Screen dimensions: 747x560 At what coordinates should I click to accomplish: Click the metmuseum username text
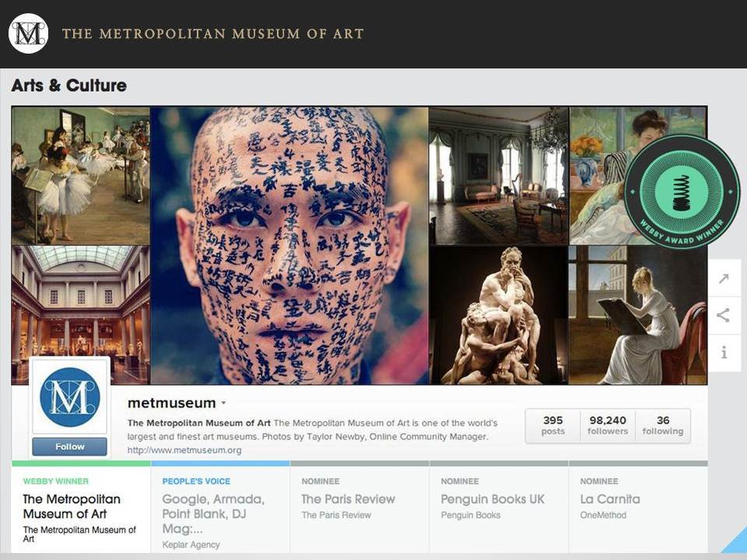click(171, 403)
